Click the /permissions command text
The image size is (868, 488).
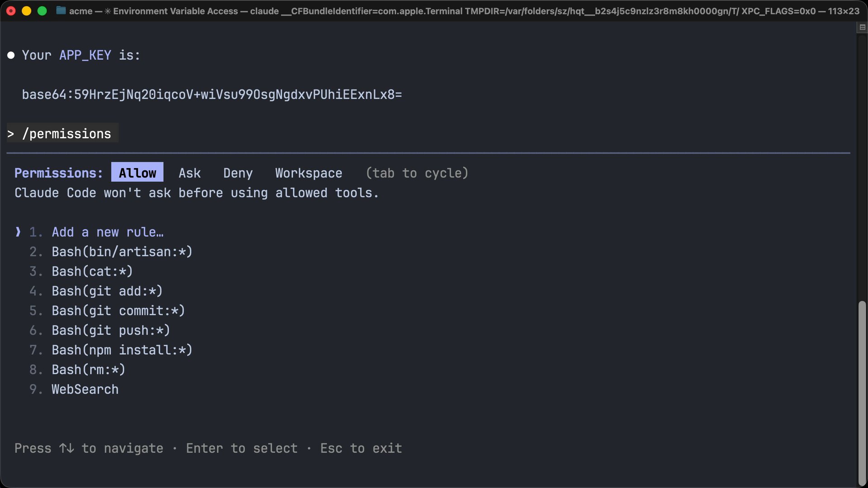67,133
